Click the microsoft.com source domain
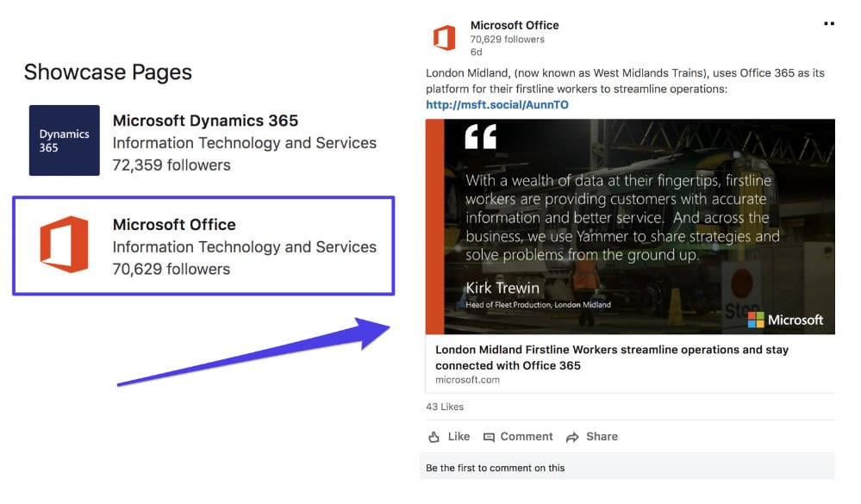The width and height of the screenshot is (861, 504). 467,380
